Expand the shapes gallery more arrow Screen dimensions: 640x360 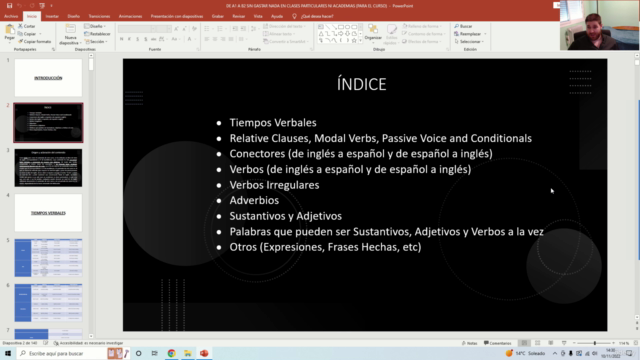(360, 41)
